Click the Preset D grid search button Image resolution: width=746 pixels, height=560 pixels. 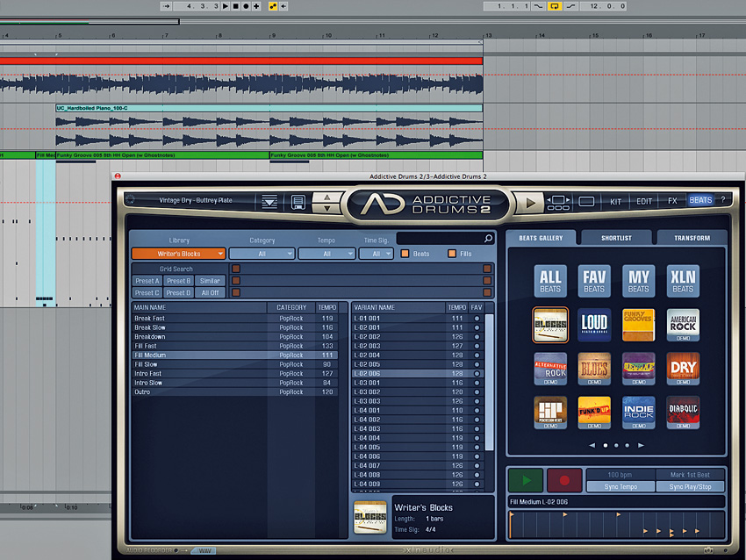pos(178,292)
